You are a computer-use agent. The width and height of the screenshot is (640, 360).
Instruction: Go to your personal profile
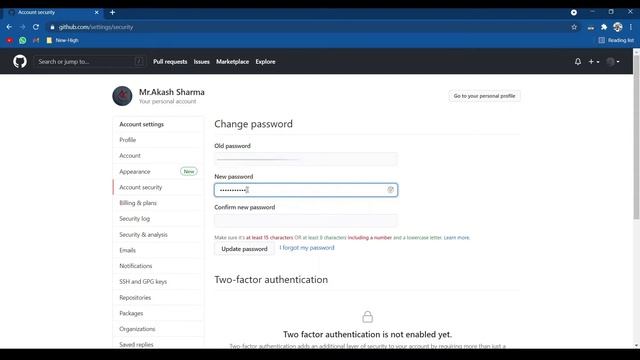[484, 96]
